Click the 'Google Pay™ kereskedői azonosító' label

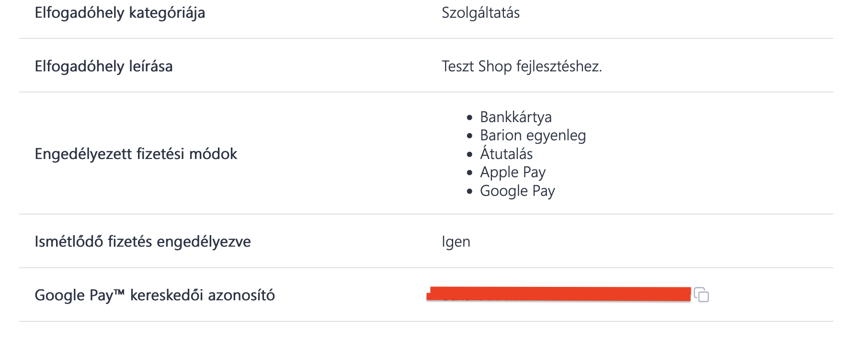[x=154, y=294]
